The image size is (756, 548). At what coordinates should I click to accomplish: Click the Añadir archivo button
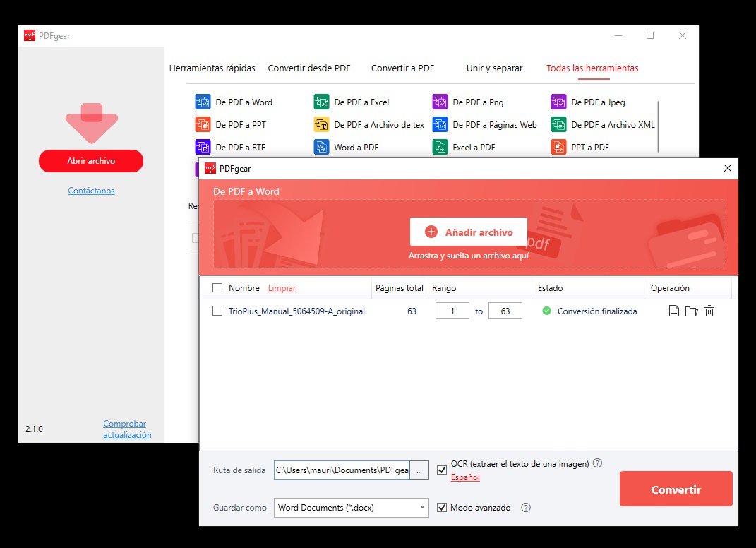(x=469, y=232)
